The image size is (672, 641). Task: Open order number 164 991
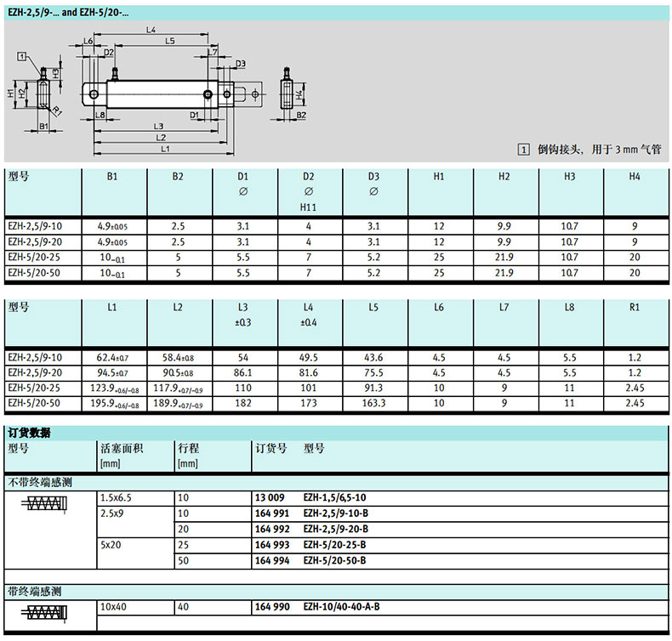(x=272, y=513)
